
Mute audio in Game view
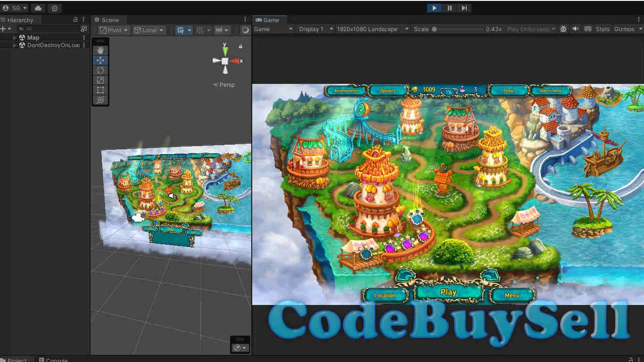coord(576,29)
